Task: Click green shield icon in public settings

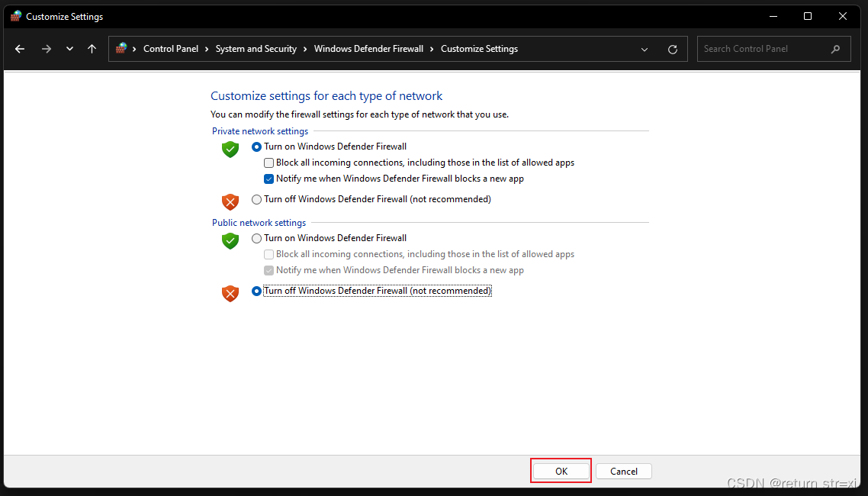Action: pos(230,241)
